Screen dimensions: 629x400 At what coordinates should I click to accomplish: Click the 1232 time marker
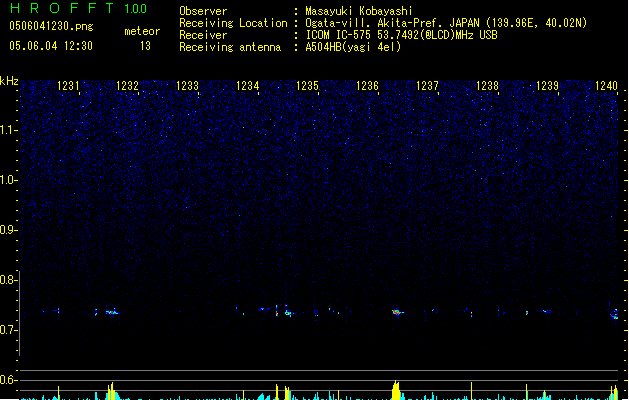point(127,86)
